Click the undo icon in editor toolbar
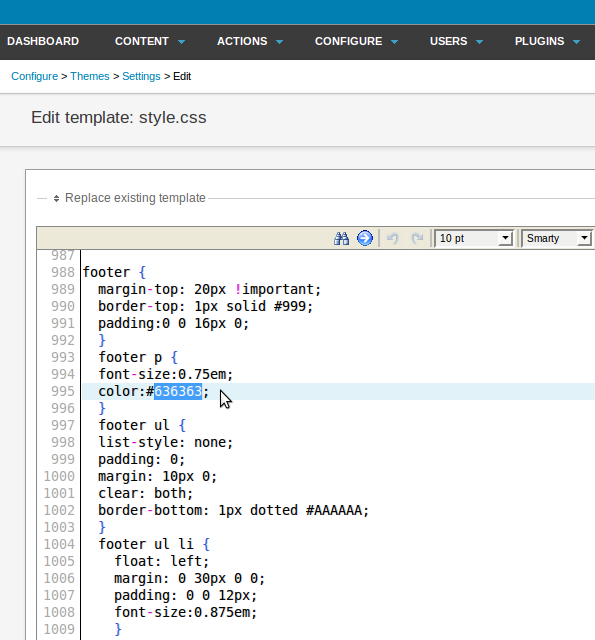 (393, 238)
